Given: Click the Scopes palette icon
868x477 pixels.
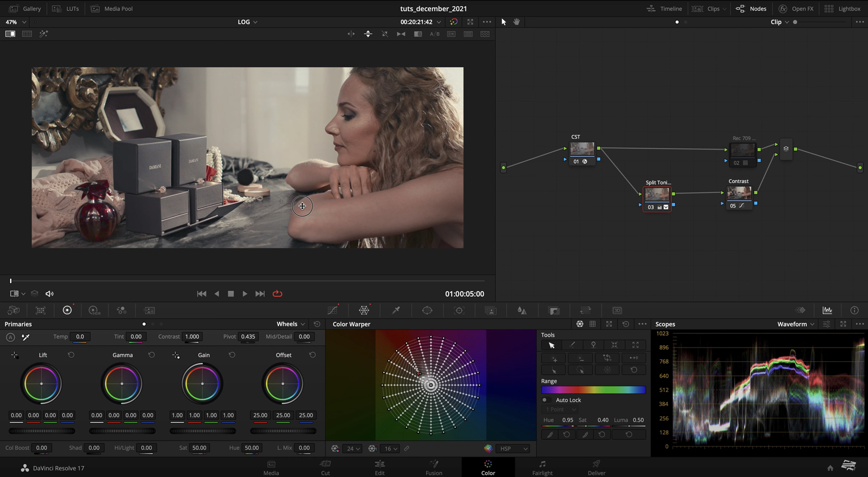Looking at the screenshot, I should tap(827, 310).
